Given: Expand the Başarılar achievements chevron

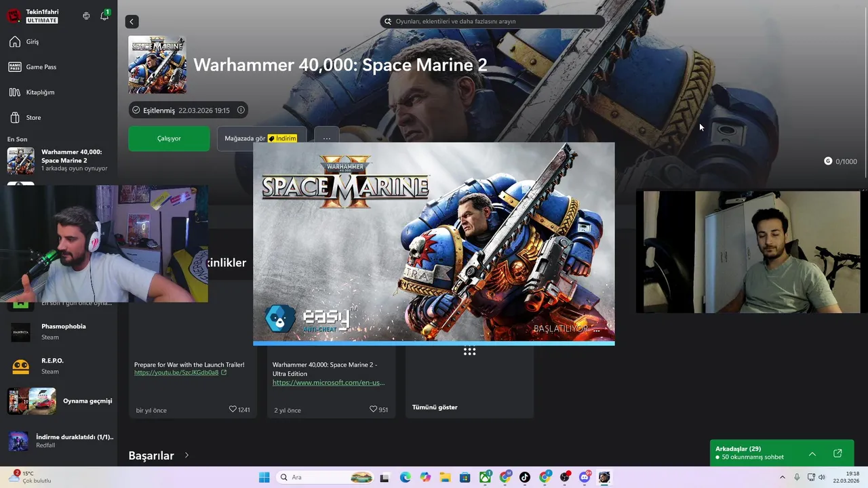Looking at the screenshot, I should tap(186, 455).
